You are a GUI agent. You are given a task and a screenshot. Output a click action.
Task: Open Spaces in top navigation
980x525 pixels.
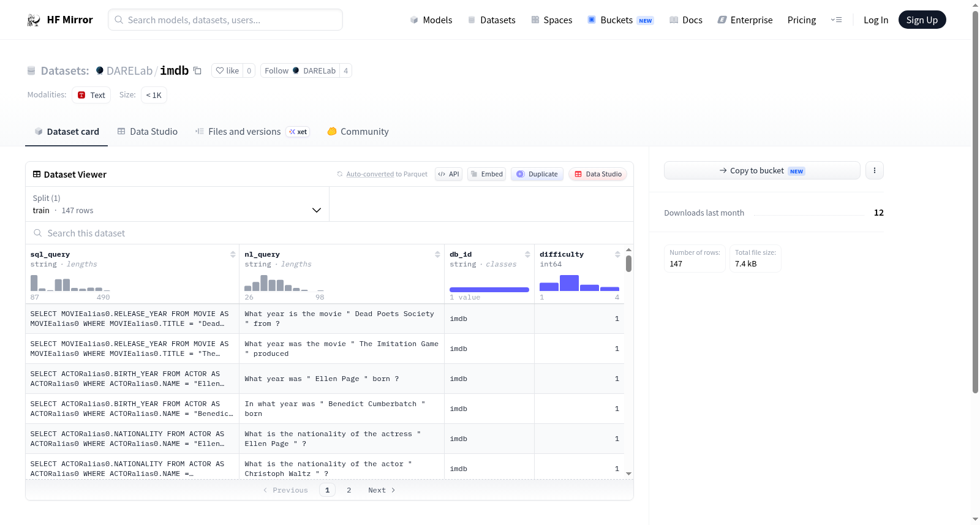tap(551, 20)
